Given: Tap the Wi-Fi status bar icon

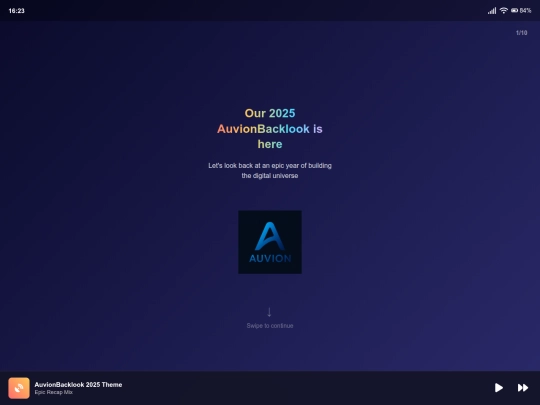Looking at the screenshot, I should coord(503,10).
